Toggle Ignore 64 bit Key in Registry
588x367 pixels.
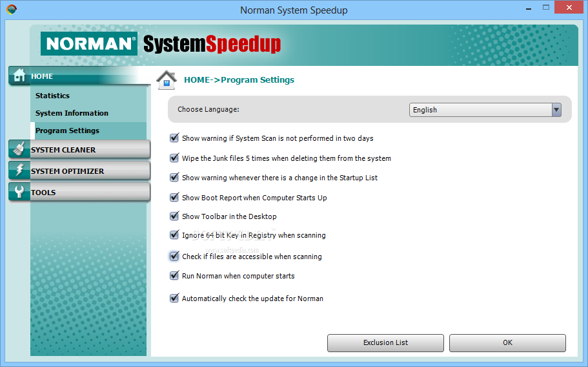[x=174, y=235]
